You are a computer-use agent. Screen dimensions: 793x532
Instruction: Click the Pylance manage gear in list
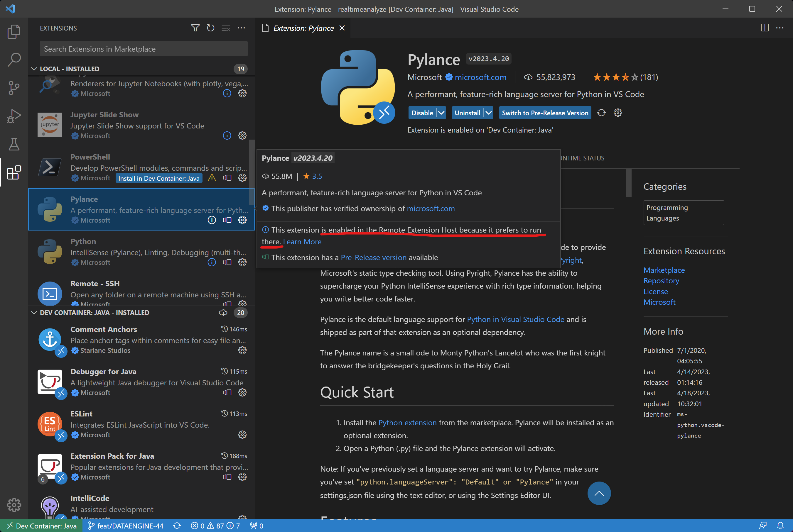tap(242, 220)
